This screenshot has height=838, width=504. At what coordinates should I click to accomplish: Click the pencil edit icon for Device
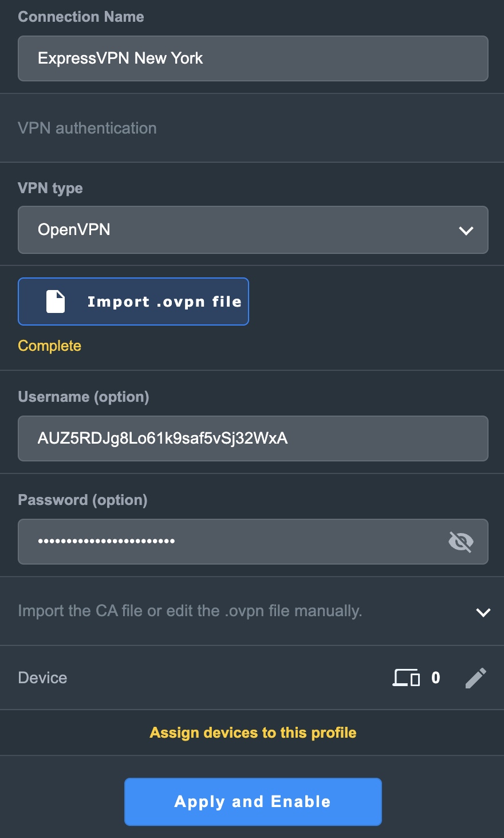476,678
